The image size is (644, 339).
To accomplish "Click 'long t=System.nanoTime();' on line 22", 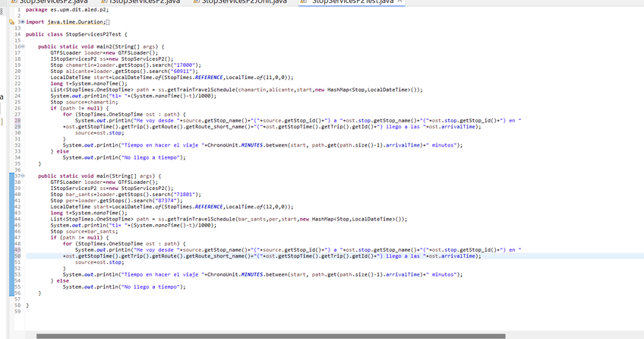I will [x=89, y=84].
